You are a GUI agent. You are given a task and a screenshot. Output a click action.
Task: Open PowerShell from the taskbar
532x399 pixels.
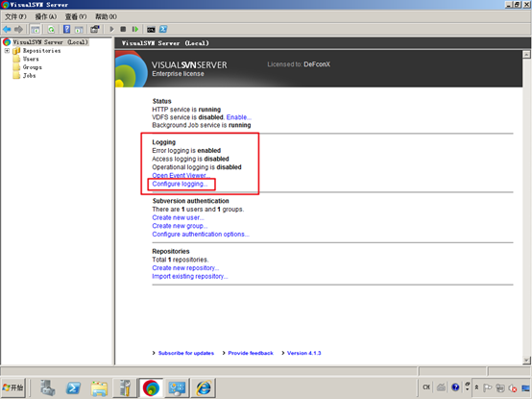point(73,387)
